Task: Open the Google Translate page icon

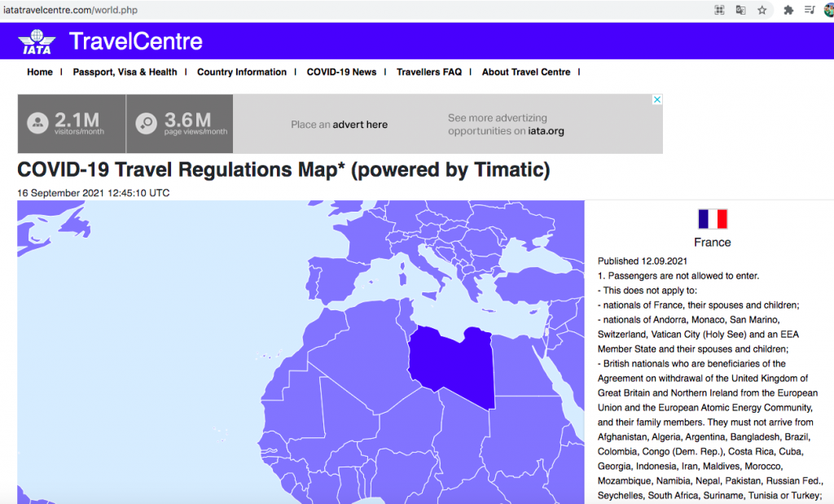Action: [740, 10]
